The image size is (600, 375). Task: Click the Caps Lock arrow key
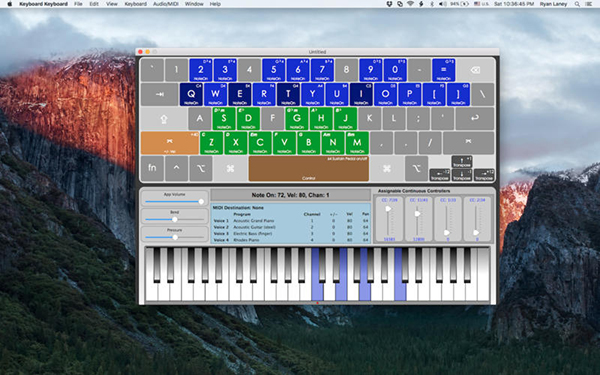164,119
